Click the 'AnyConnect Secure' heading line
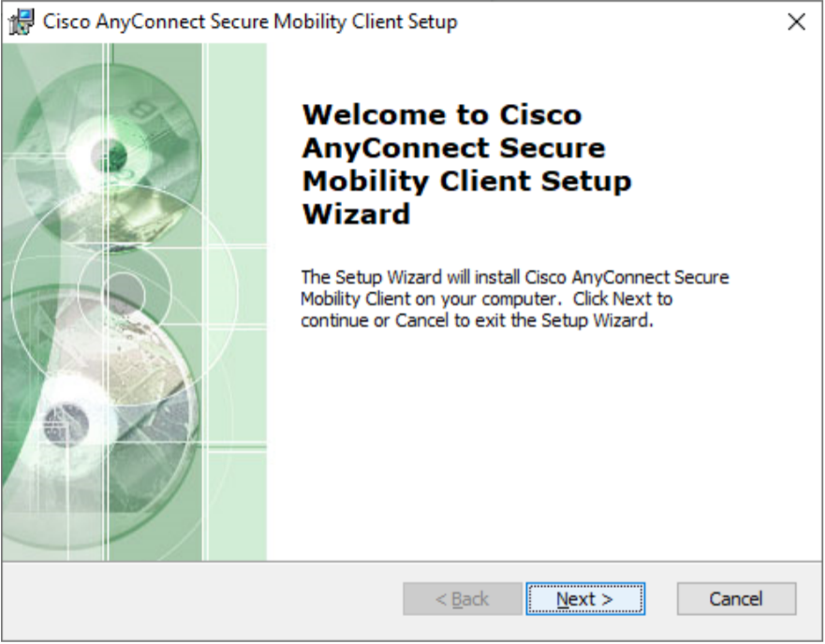825x644 pixels. [x=453, y=148]
